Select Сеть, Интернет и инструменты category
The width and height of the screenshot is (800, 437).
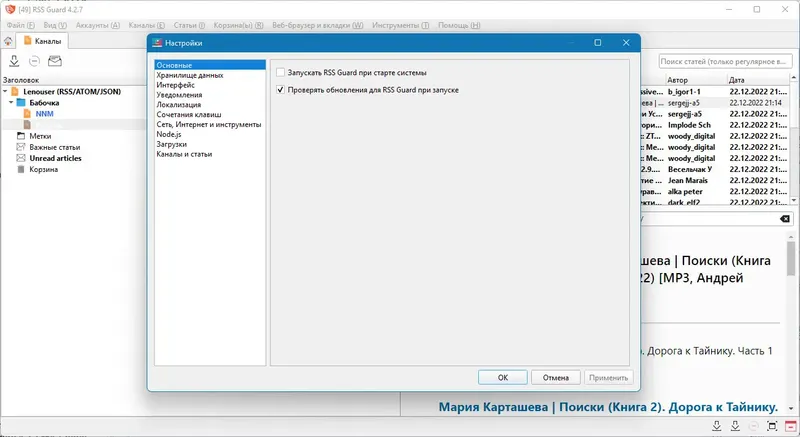pyautogui.click(x=210, y=124)
